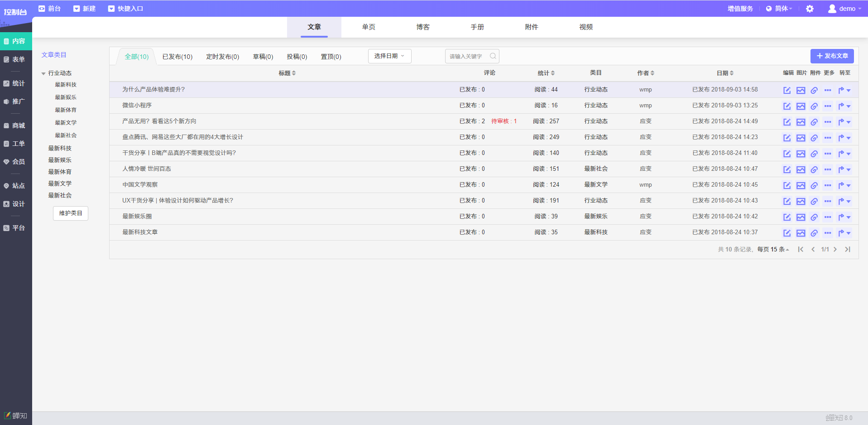868x425 pixels.
Task: Change the 每页 15 条 per-page setting
Action: pos(772,249)
